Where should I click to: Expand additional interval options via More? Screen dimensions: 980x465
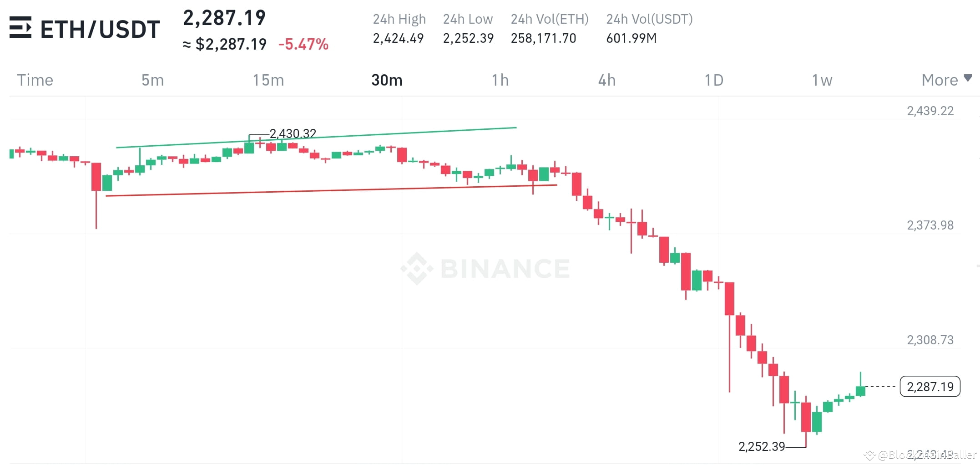click(940, 80)
